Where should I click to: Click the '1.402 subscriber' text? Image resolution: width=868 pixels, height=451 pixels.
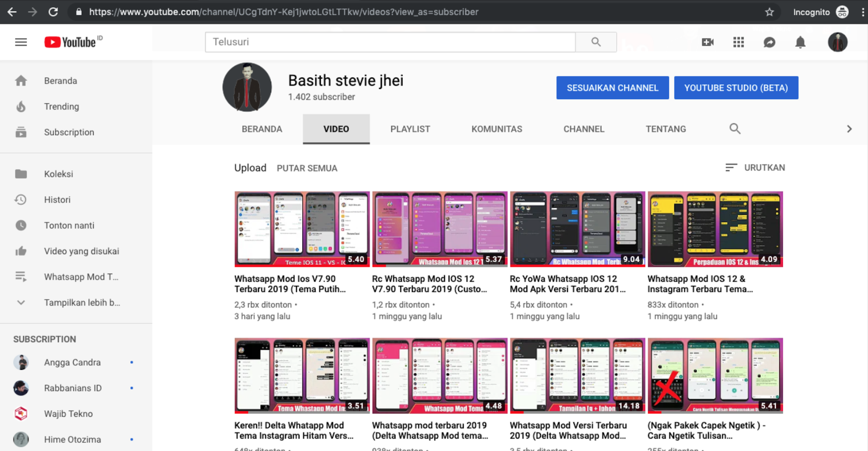click(321, 97)
